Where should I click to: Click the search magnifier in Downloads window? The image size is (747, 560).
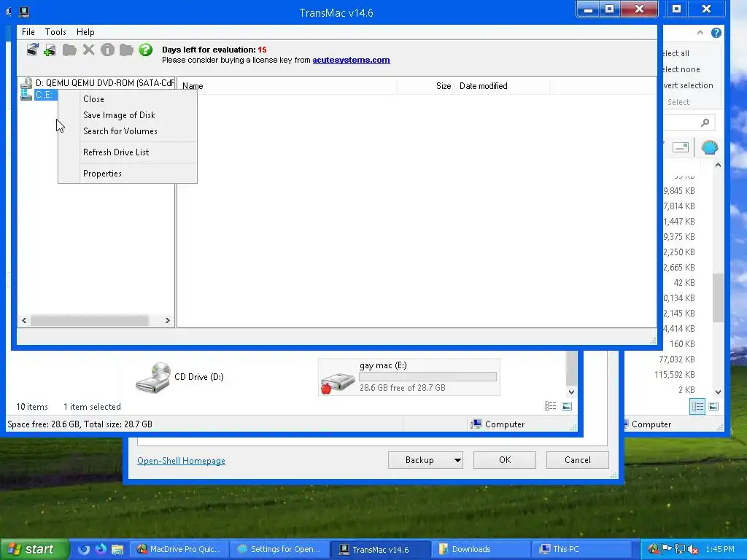click(x=705, y=122)
